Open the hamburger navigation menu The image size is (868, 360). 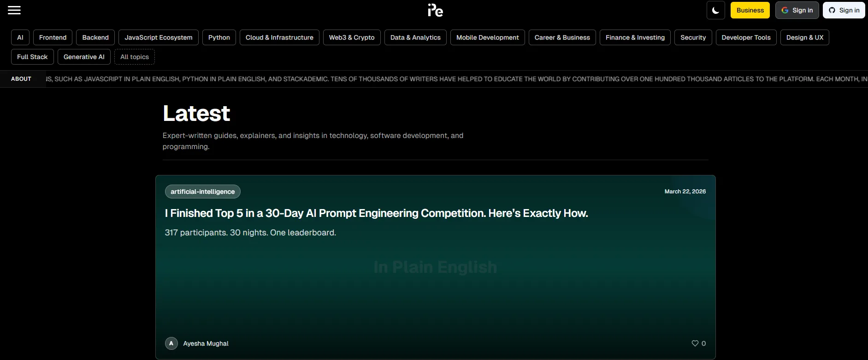click(14, 10)
